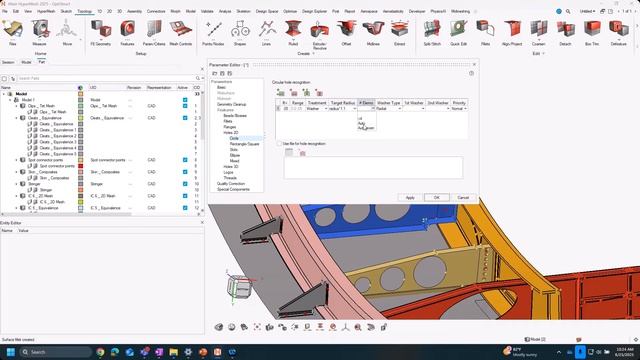
Task: Select the Box Trim tool
Action: 592,33
